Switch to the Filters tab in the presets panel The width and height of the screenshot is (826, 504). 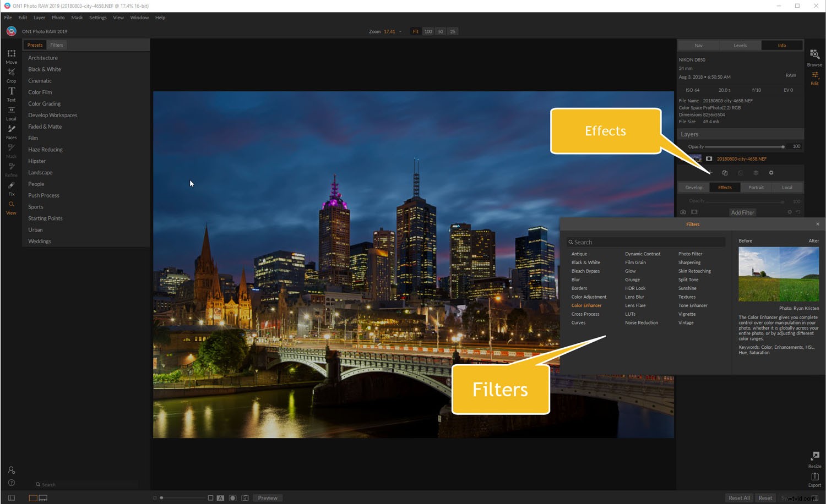[57, 45]
